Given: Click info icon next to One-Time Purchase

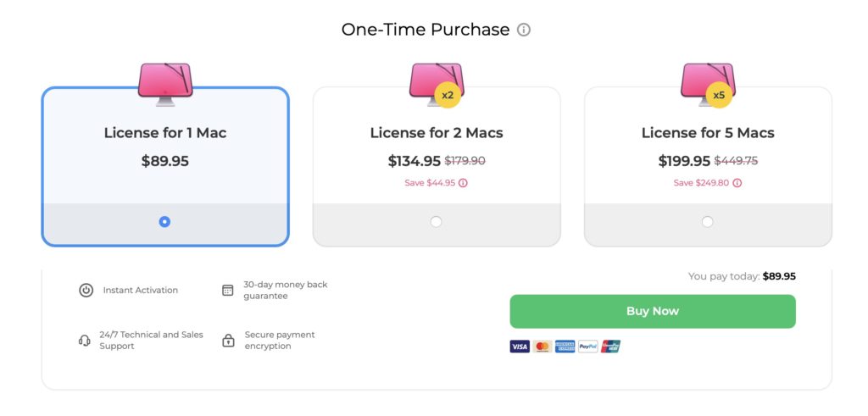Looking at the screenshot, I should tap(524, 30).
